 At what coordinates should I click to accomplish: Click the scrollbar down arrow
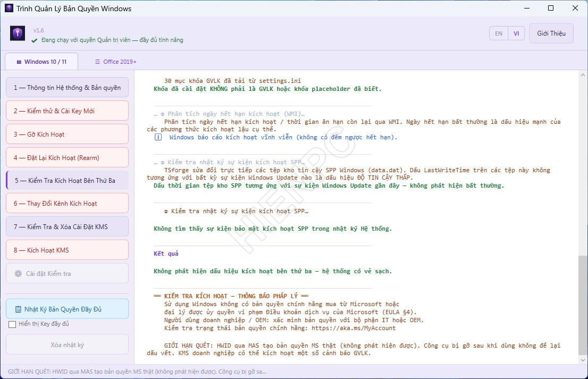pyautogui.click(x=582, y=360)
